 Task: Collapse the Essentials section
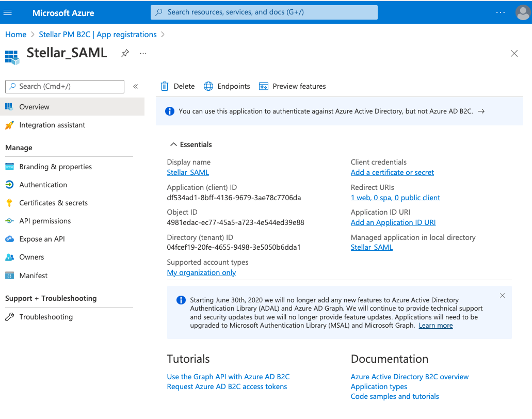174,144
